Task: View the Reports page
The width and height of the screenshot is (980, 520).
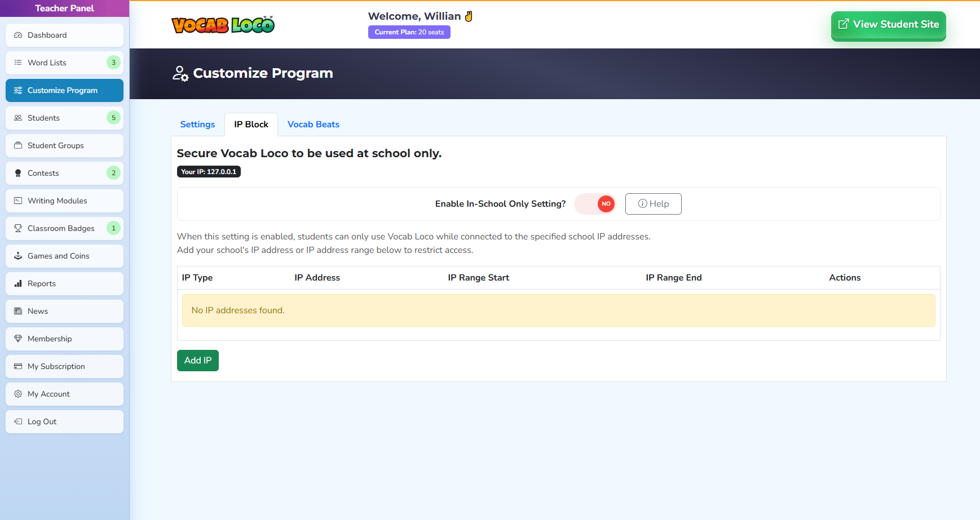Action: [x=64, y=283]
